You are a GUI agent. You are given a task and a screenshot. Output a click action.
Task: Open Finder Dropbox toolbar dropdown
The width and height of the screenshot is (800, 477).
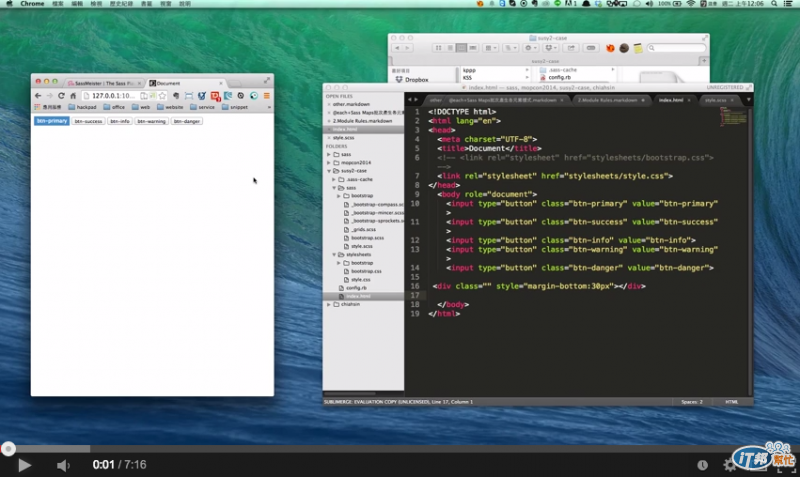click(x=551, y=48)
